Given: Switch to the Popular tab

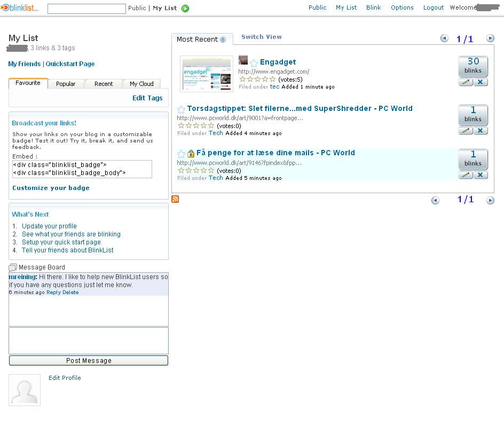Looking at the screenshot, I should (66, 84).
